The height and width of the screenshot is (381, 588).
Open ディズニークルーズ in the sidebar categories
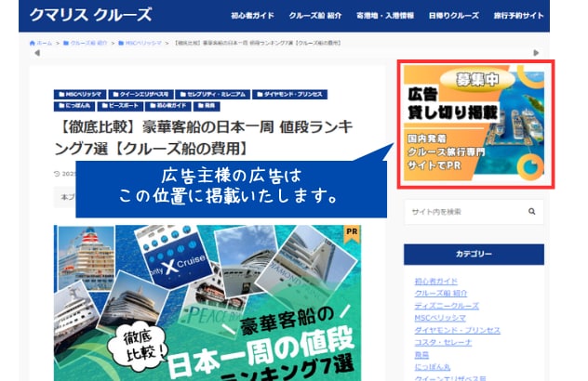click(x=447, y=306)
